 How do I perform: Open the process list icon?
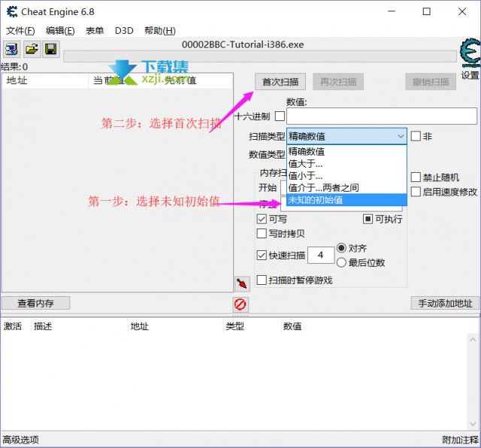(12, 49)
